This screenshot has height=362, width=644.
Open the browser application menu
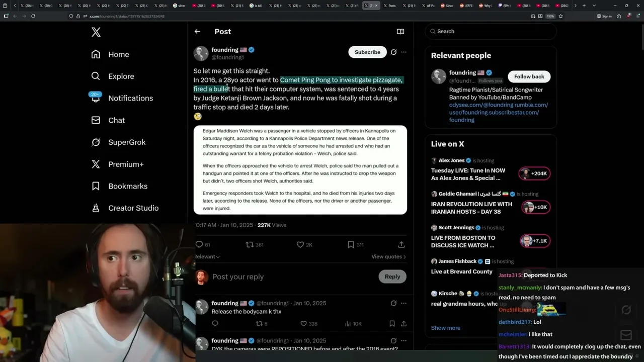(638, 16)
